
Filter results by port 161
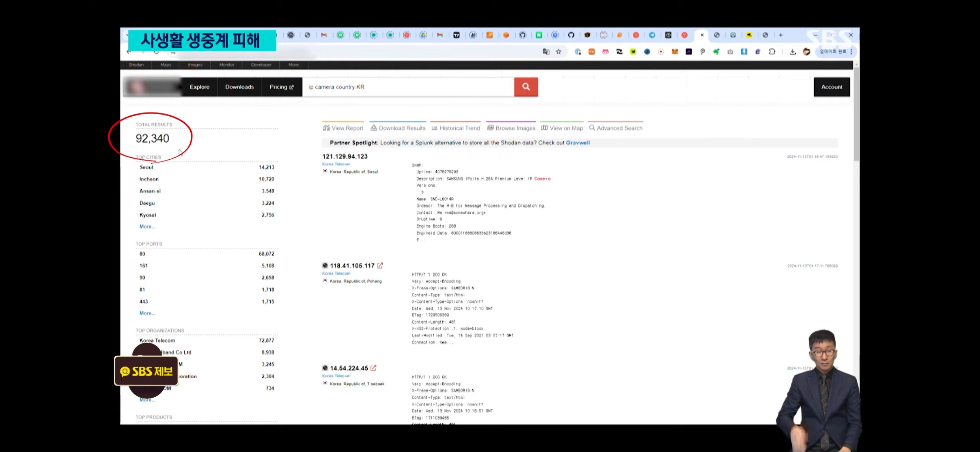tap(143, 266)
